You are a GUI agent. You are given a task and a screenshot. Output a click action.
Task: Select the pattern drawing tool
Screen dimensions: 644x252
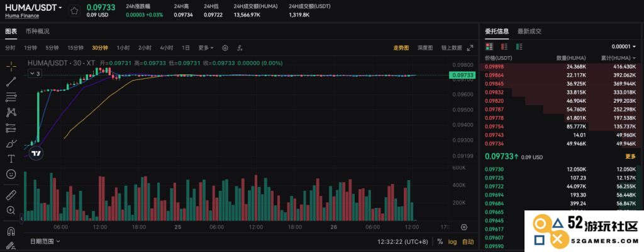coord(11,112)
